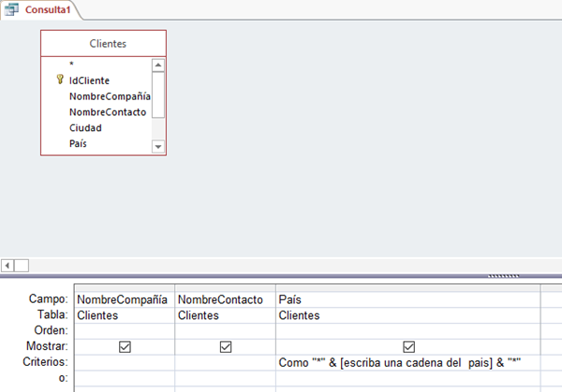
Task: Click the Clientes field list scrollbar thumb
Action: [158, 94]
